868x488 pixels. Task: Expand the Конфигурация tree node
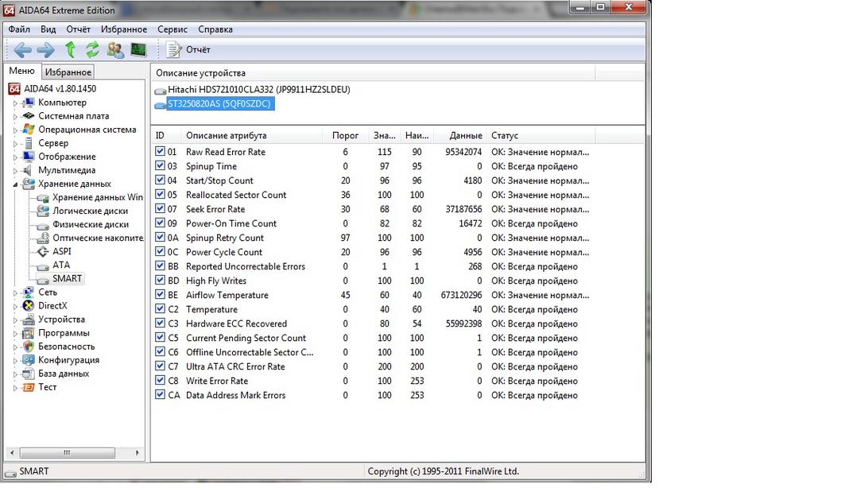click(x=16, y=360)
